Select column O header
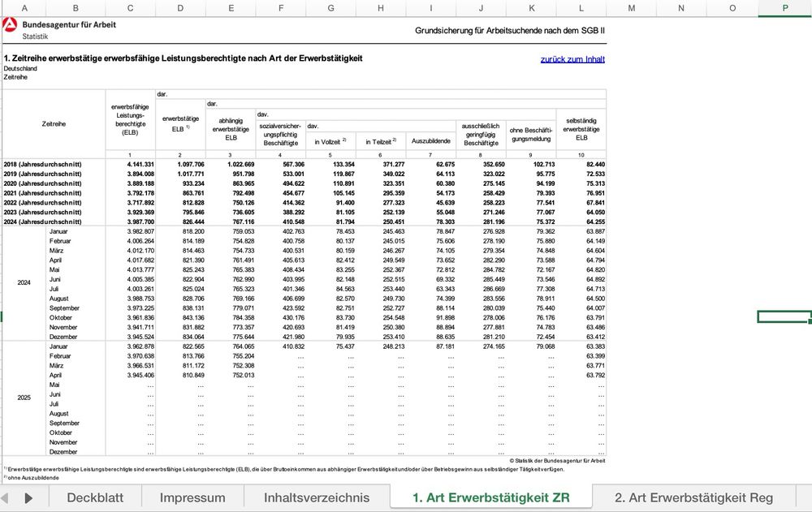The height and width of the screenshot is (512, 812). point(732,8)
